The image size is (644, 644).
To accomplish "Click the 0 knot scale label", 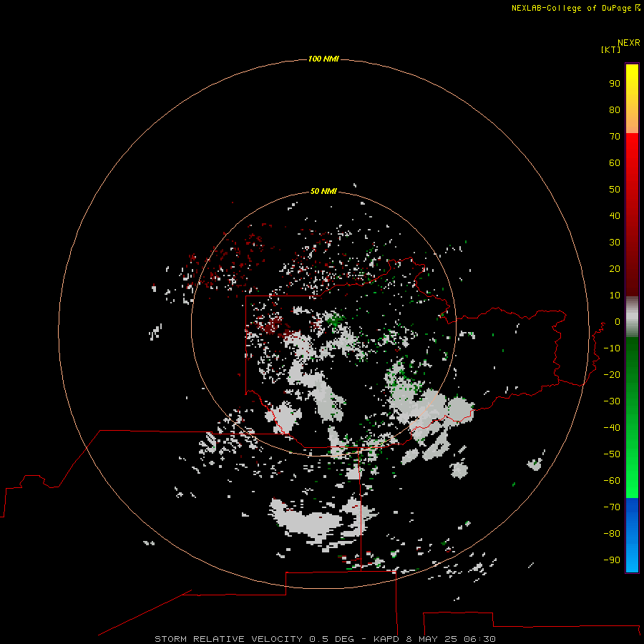I will tap(618, 321).
